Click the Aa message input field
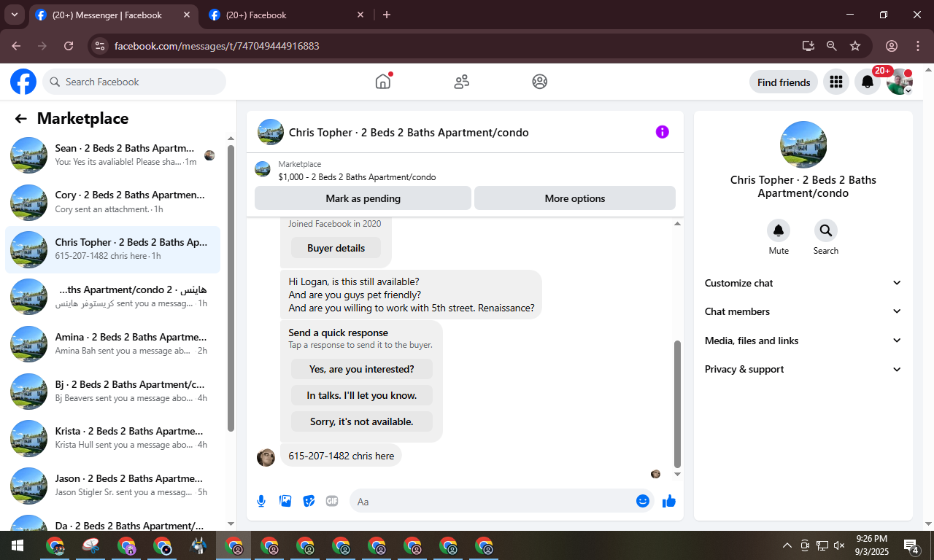934x560 pixels. (x=493, y=501)
